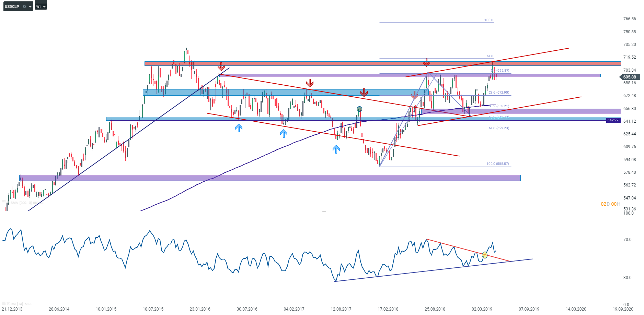Click the price axis value 750.88

pos(630,32)
